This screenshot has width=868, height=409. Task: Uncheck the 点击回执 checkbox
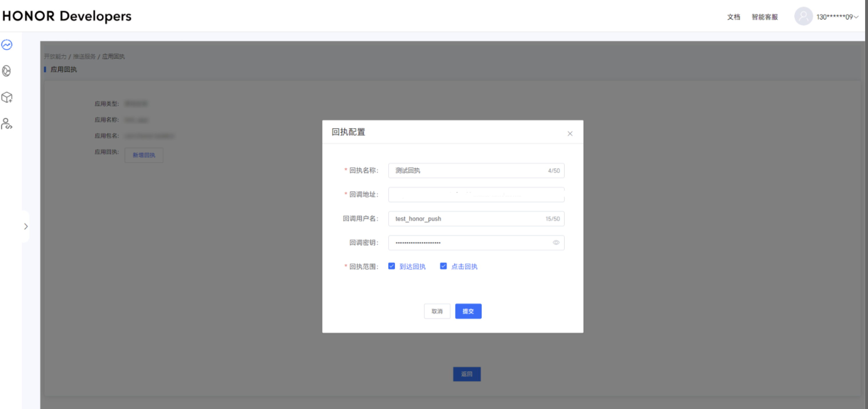coord(443,266)
